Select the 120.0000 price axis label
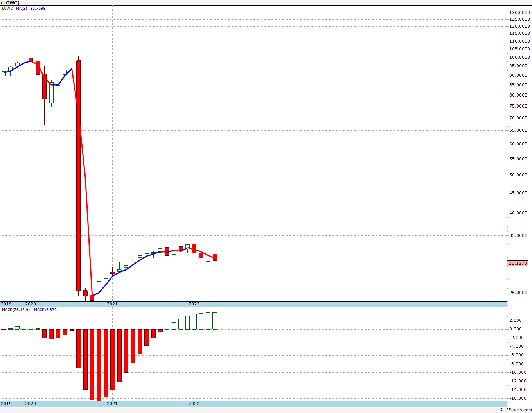532x413 pixels. point(519,26)
